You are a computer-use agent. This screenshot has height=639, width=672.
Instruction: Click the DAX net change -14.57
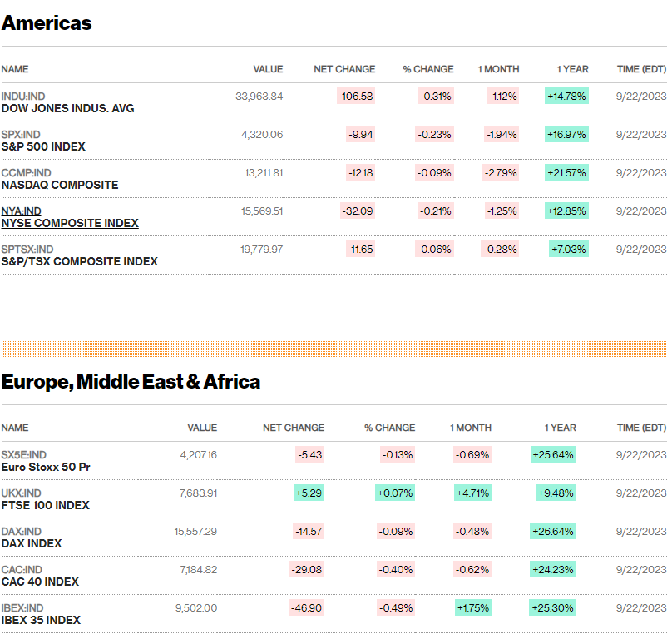309,531
